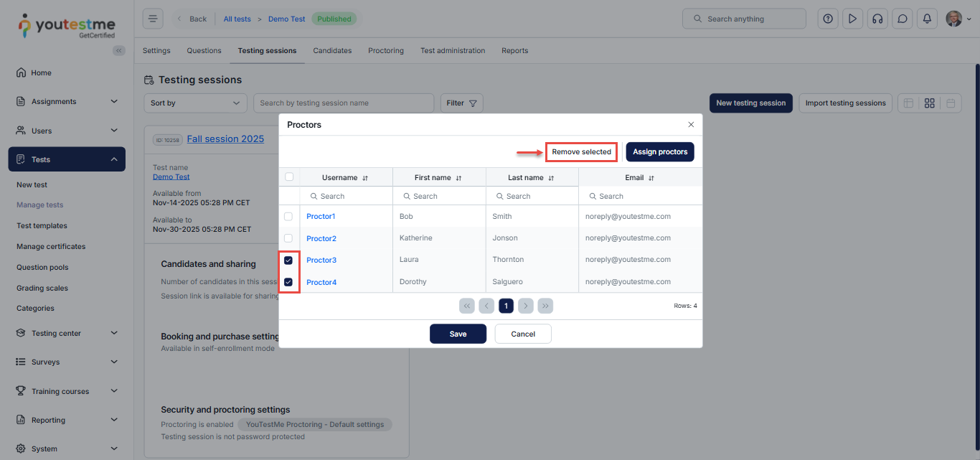This screenshot has width=980, height=460.
Task: Click the All tests breadcrumb link
Action: coord(237,19)
